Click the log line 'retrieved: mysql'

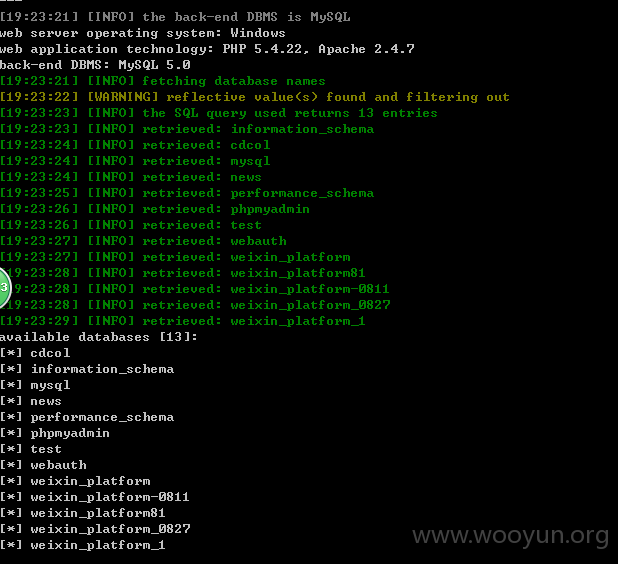pyautogui.click(x=135, y=161)
